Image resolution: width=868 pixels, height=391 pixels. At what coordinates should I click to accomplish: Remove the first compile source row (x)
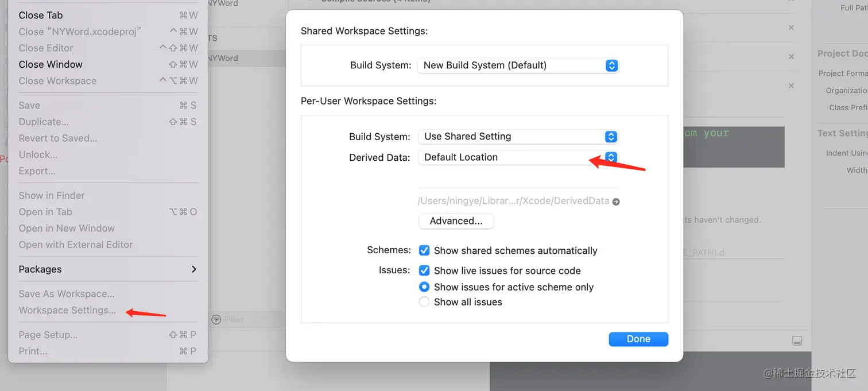tap(791, 28)
